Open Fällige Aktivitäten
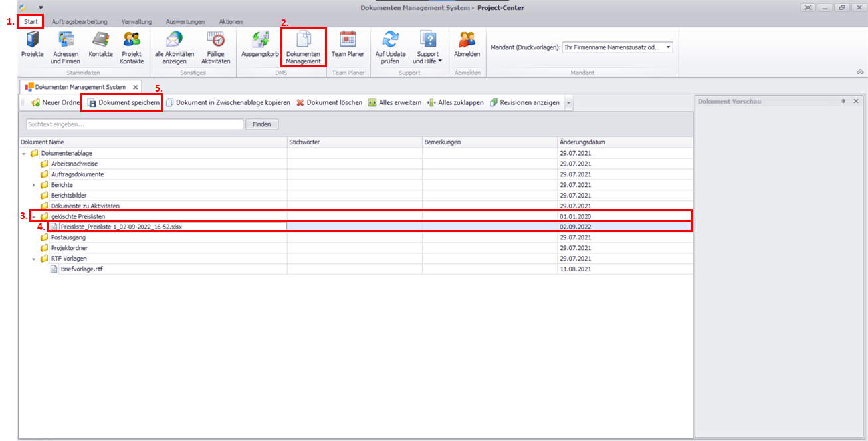 click(215, 47)
